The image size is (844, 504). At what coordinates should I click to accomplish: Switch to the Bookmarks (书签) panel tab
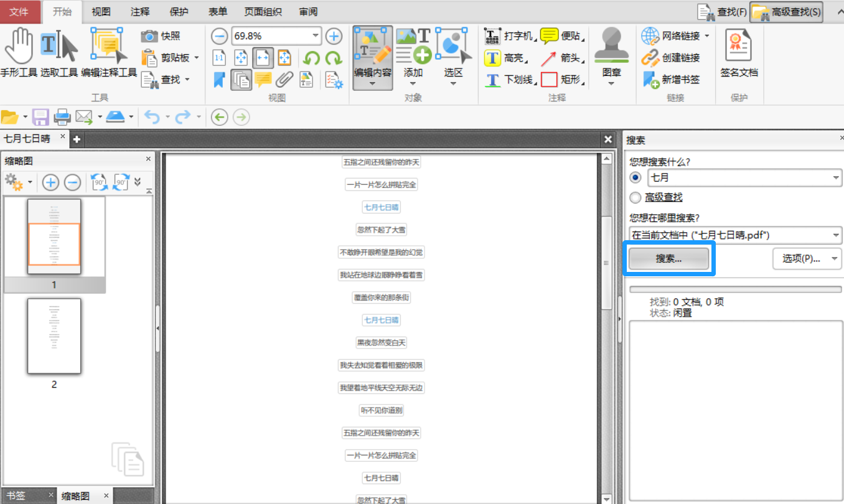point(17,496)
